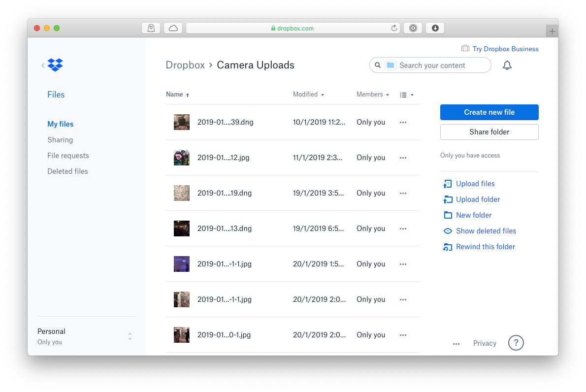
Task: Open more options for the 20/1/2019 1:5... file
Action: coord(403,264)
